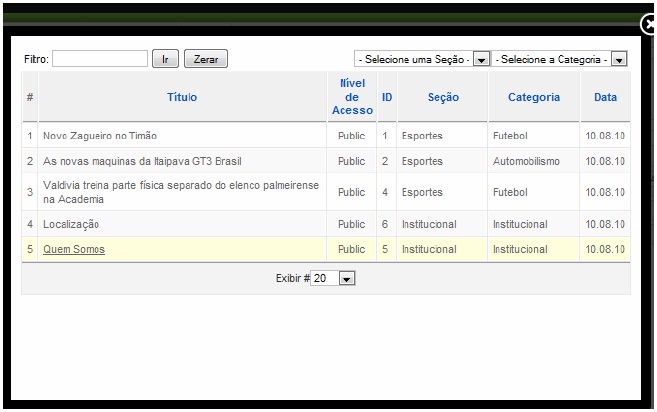
Task: Select the Localização article
Action: (71, 224)
